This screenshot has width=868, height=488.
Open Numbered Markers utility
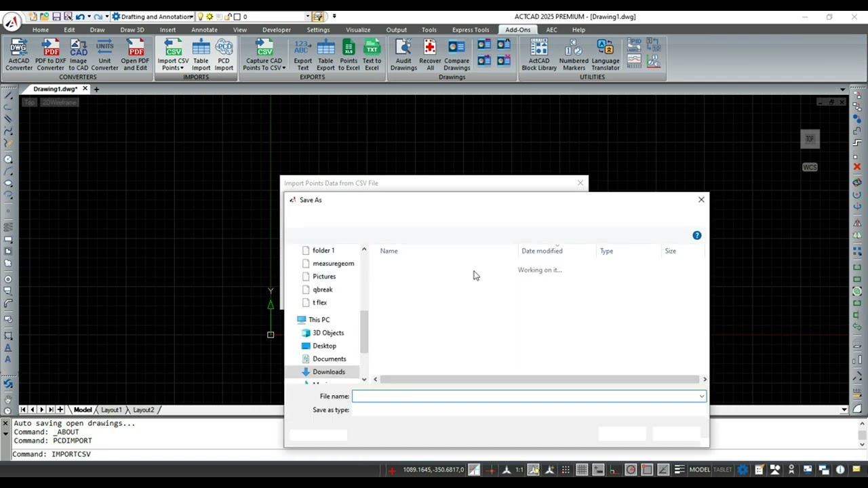[x=574, y=55]
